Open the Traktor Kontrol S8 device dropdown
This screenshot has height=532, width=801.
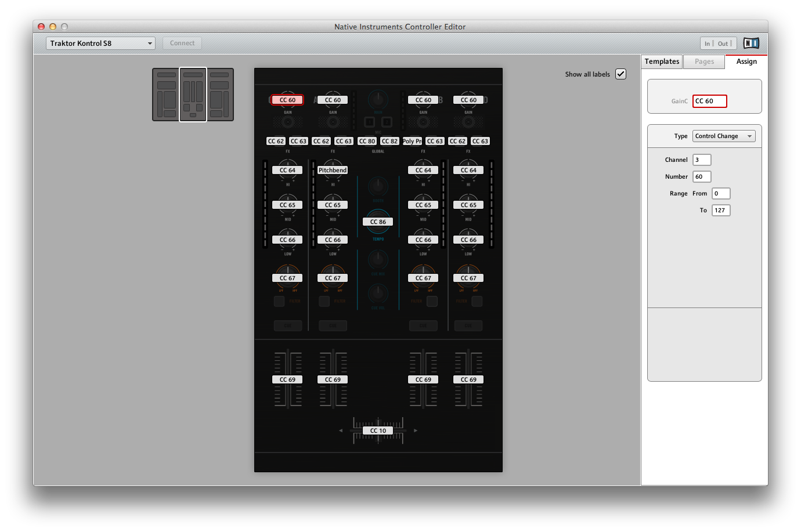click(x=101, y=43)
